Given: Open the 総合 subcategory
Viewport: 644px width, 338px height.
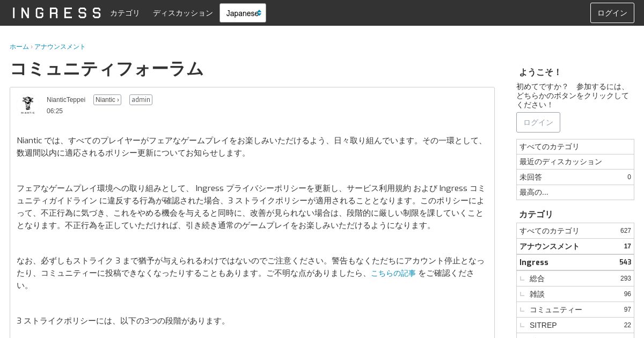Looking at the screenshot, I should click(575, 278).
